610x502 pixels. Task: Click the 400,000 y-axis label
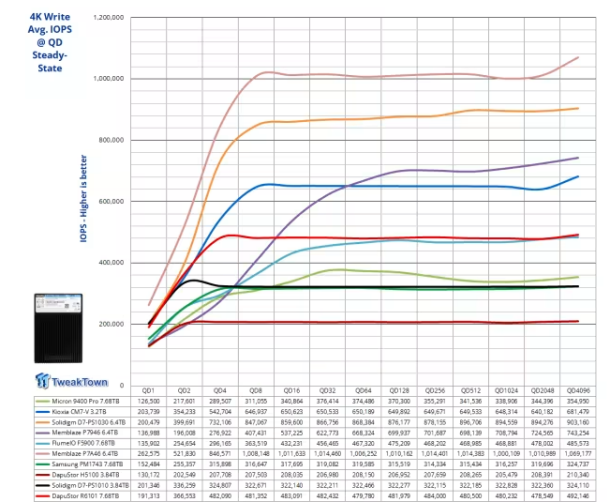112,263
